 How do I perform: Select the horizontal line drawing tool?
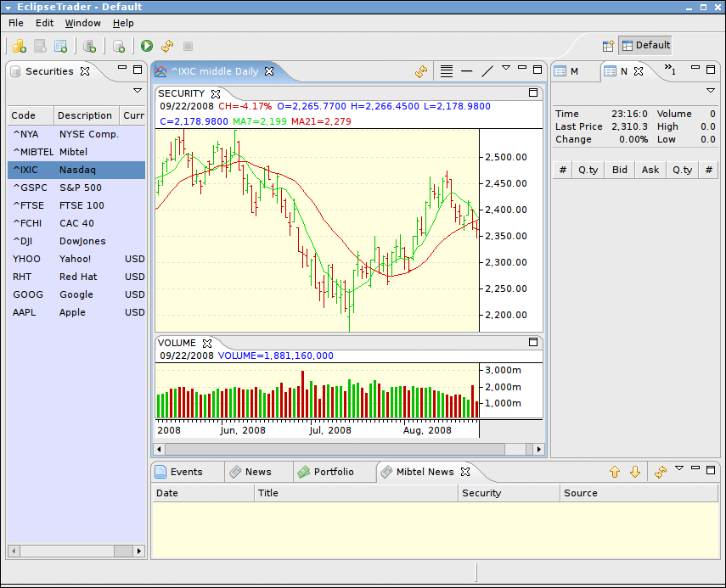pos(467,71)
